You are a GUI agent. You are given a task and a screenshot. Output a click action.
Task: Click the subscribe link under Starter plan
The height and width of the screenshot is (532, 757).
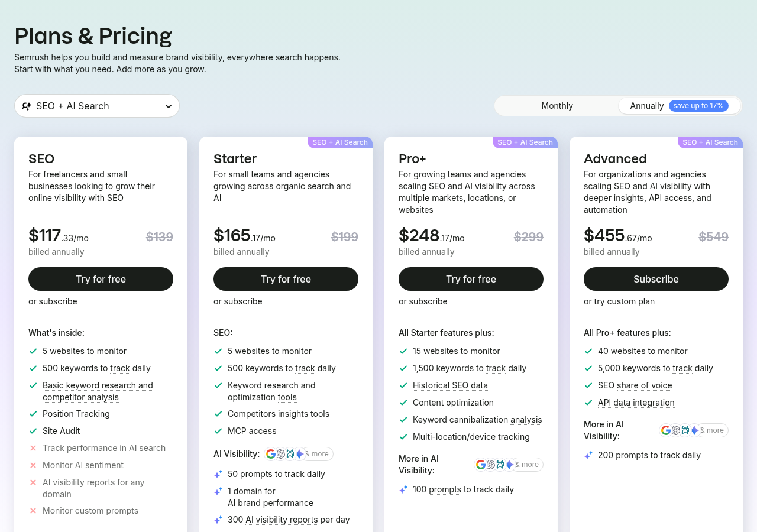point(243,301)
